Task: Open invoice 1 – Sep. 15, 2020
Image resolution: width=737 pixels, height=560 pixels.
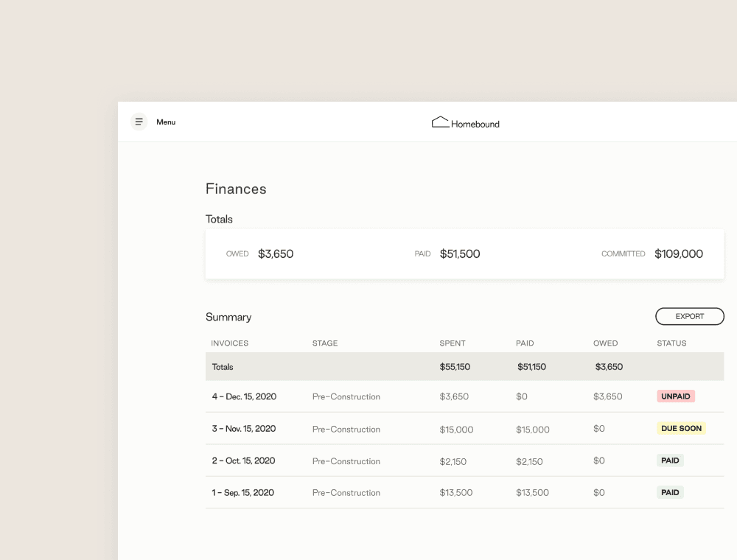Action: click(x=242, y=492)
